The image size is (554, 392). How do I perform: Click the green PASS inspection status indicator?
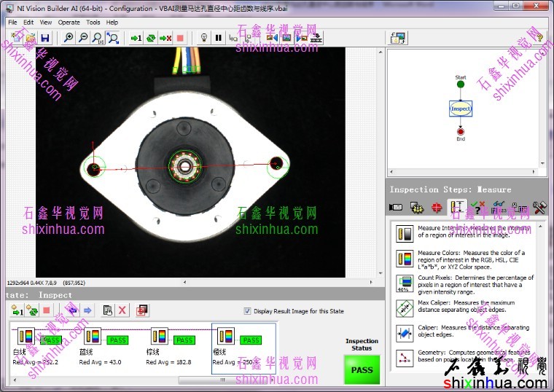362,369
